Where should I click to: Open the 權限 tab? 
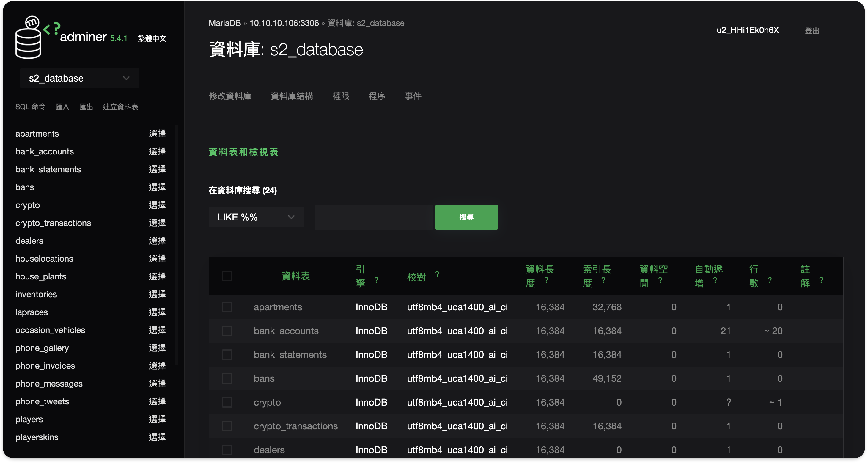point(341,96)
